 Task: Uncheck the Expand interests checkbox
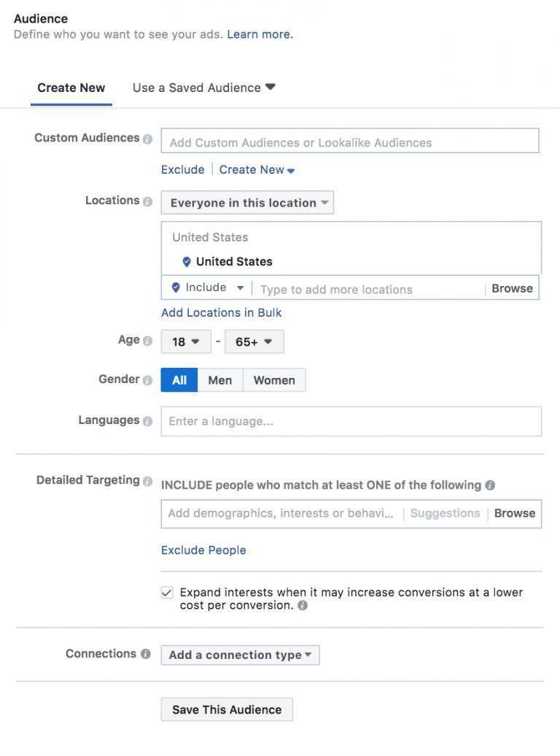coord(167,593)
